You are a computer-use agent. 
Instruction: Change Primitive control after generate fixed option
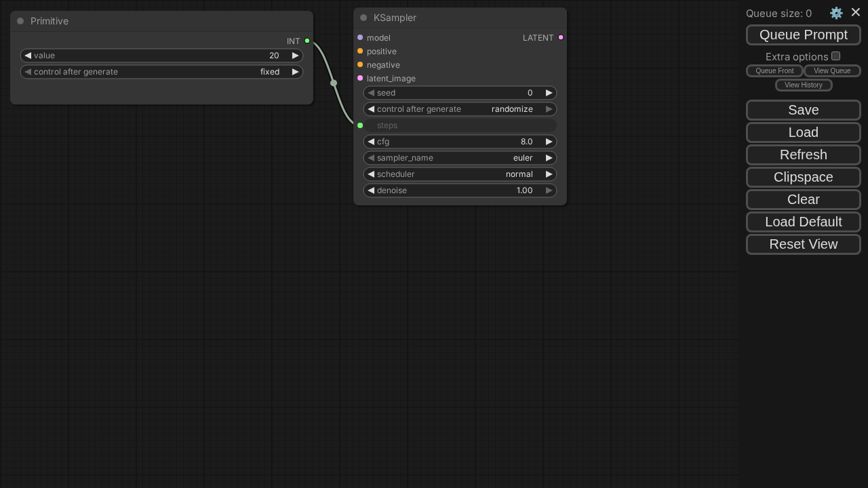(x=161, y=72)
